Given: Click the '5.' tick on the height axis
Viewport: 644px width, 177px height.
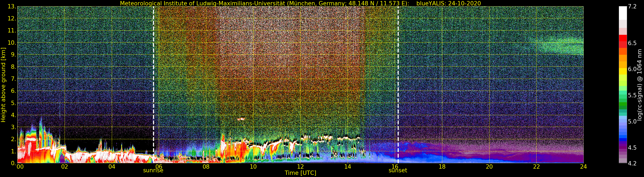Looking at the screenshot, I should (13, 103).
